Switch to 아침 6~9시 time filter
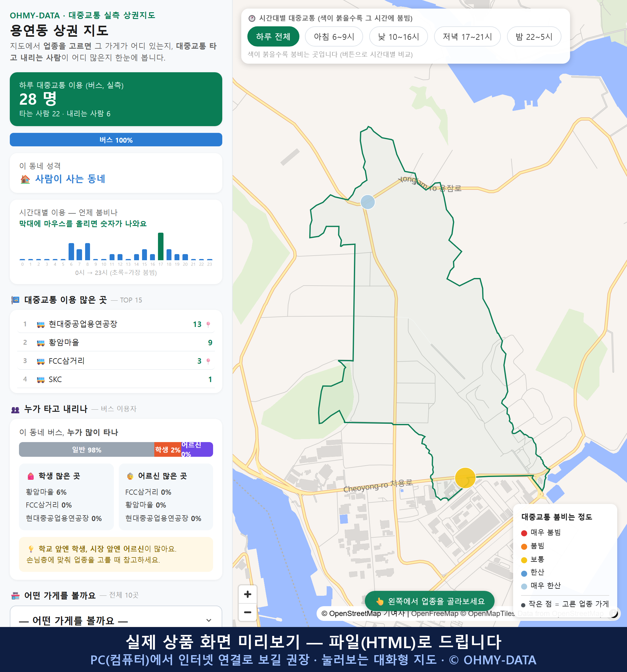627x672 pixels. pos(334,36)
